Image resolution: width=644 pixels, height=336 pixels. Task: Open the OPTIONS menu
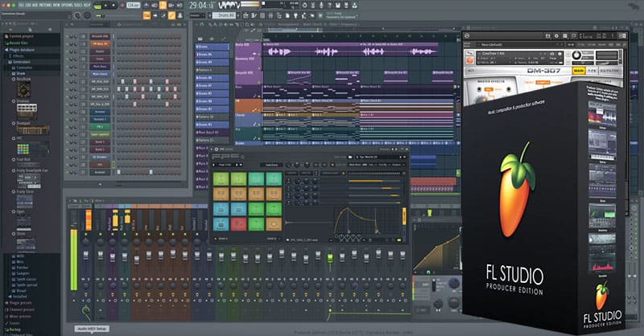click(x=66, y=6)
